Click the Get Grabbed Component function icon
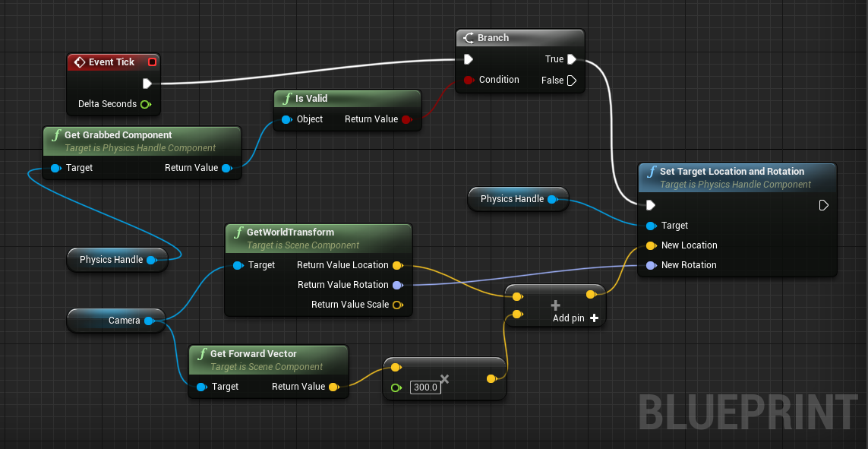Viewport: 868px width, 449px height. pos(55,134)
